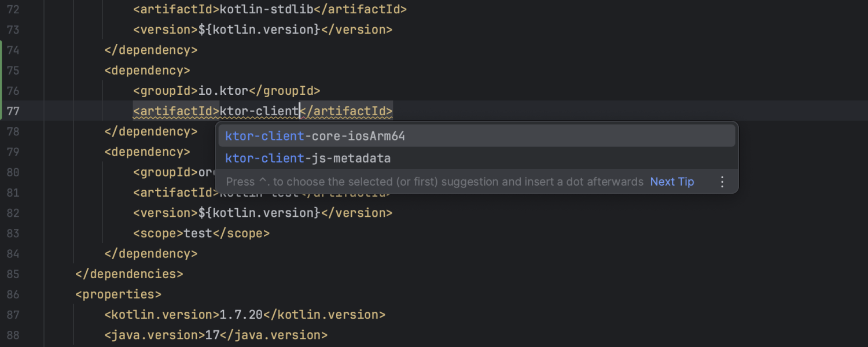Place cursor in the io.ktor groupId text
868x347 pixels.
click(223, 91)
